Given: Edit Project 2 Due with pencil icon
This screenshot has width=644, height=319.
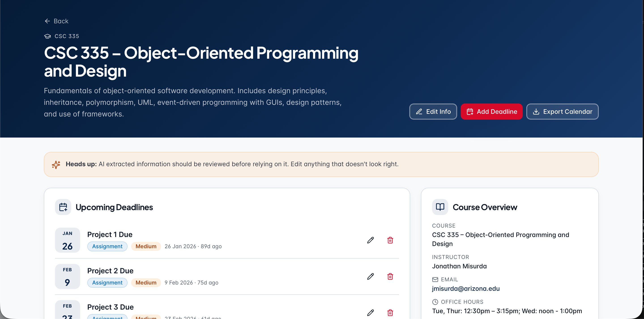Looking at the screenshot, I should coord(371,276).
